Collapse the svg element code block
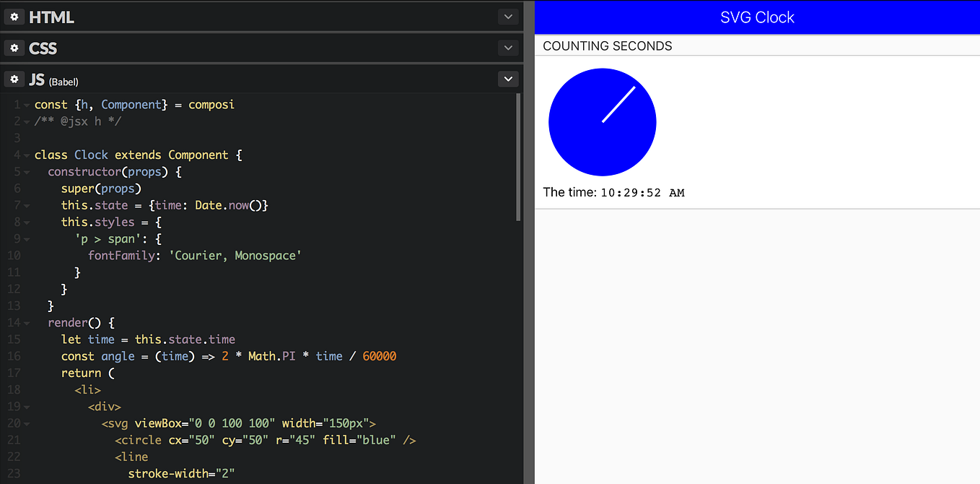 point(26,423)
